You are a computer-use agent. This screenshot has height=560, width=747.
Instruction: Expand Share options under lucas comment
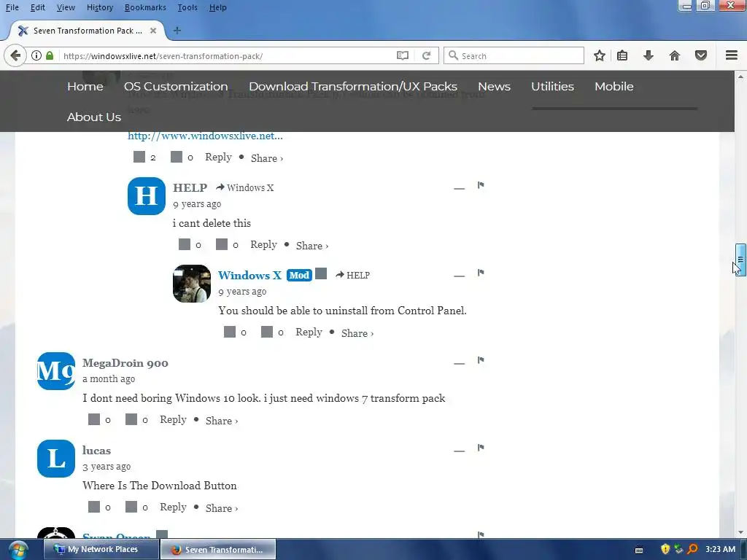pos(222,508)
